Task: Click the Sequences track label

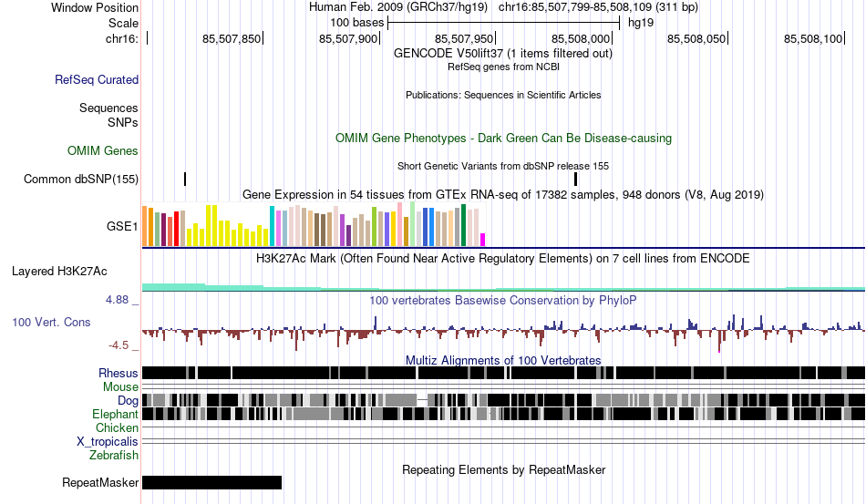Action: point(108,108)
